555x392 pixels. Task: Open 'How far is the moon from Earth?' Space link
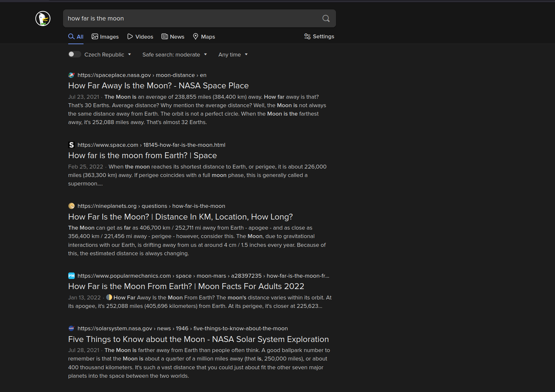[x=142, y=156]
